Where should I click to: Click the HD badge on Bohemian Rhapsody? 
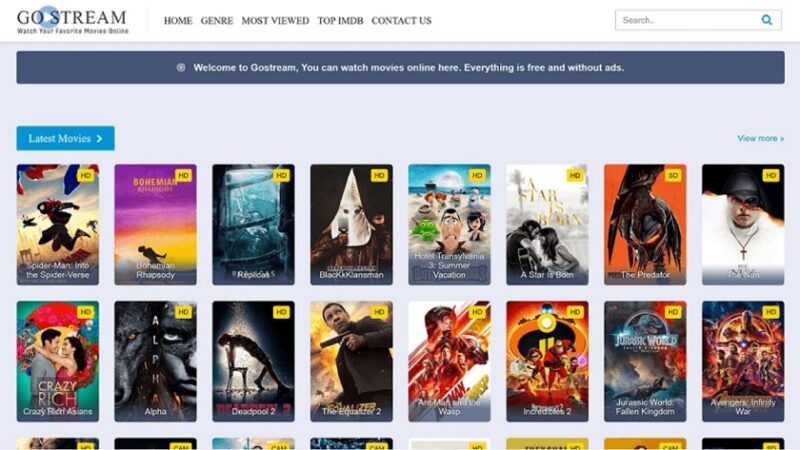(x=183, y=176)
